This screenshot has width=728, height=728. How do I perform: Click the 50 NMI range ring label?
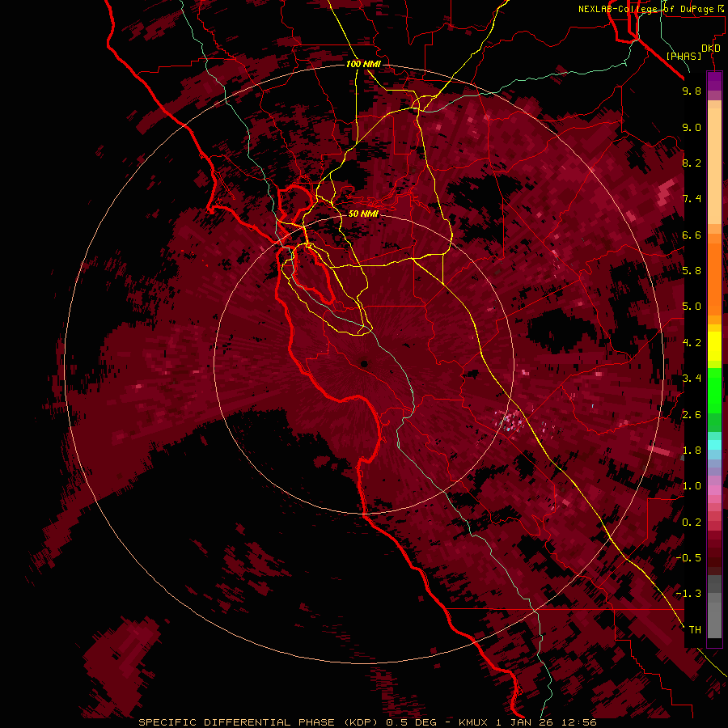[x=363, y=214]
